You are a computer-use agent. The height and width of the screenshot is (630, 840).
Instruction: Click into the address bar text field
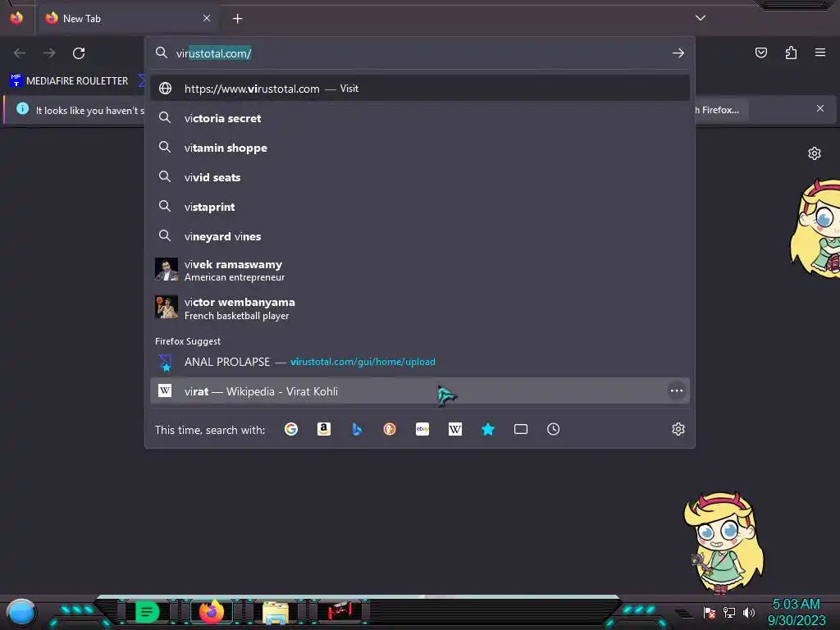(421, 53)
